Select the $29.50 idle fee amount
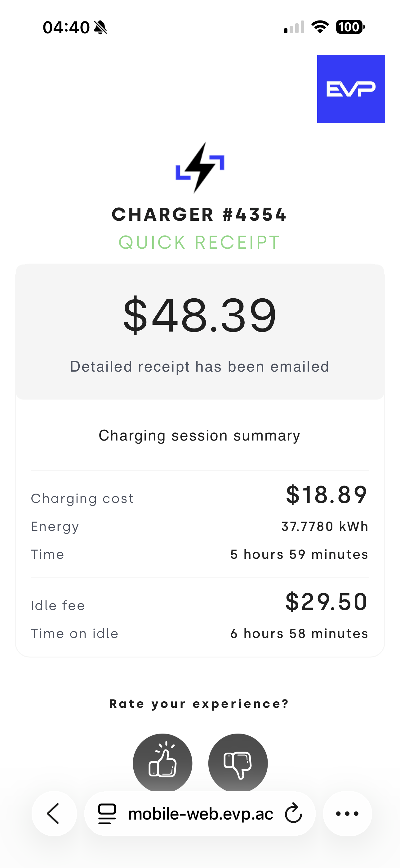 click(326, 601)
